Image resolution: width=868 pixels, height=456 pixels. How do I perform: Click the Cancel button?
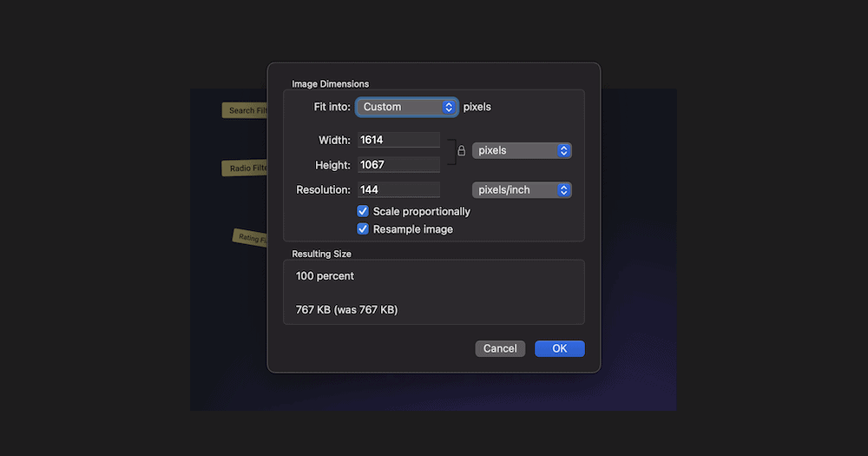(500, 348)
